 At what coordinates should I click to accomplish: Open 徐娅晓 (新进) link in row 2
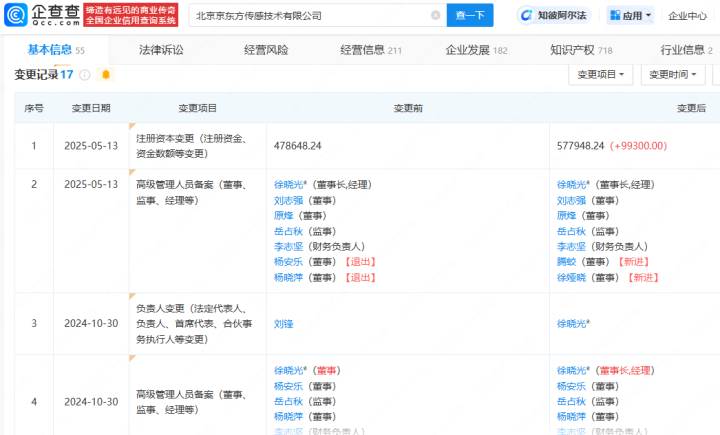tap(571, 277)
